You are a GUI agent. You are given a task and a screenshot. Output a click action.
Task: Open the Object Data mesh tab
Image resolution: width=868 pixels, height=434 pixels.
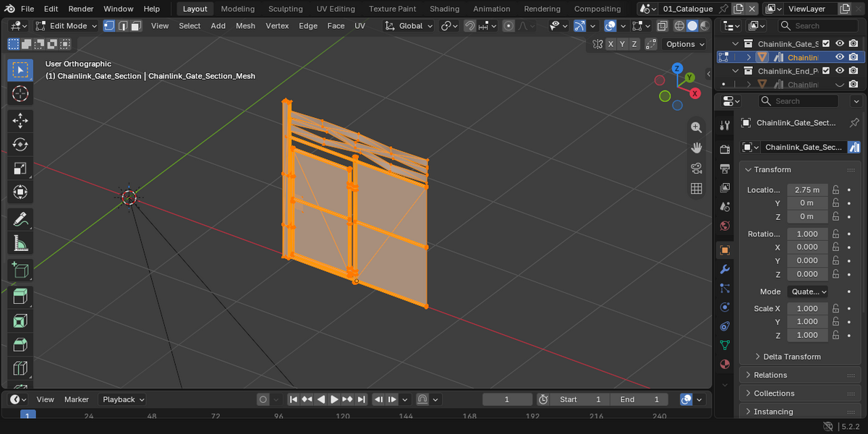pos(725,345)
